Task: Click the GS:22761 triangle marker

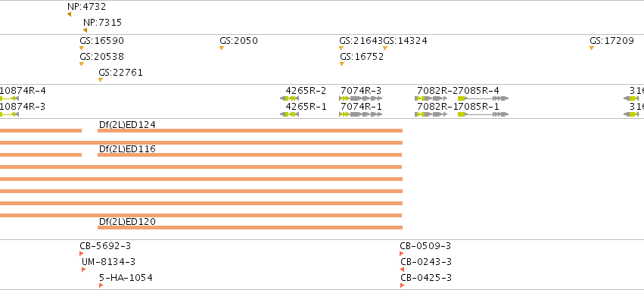Action: coord(101,80)
